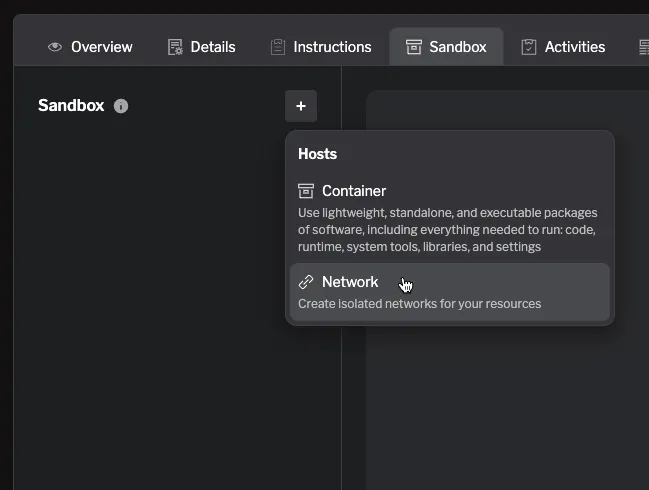Open the Instructions tab

[x=321, y=47]
